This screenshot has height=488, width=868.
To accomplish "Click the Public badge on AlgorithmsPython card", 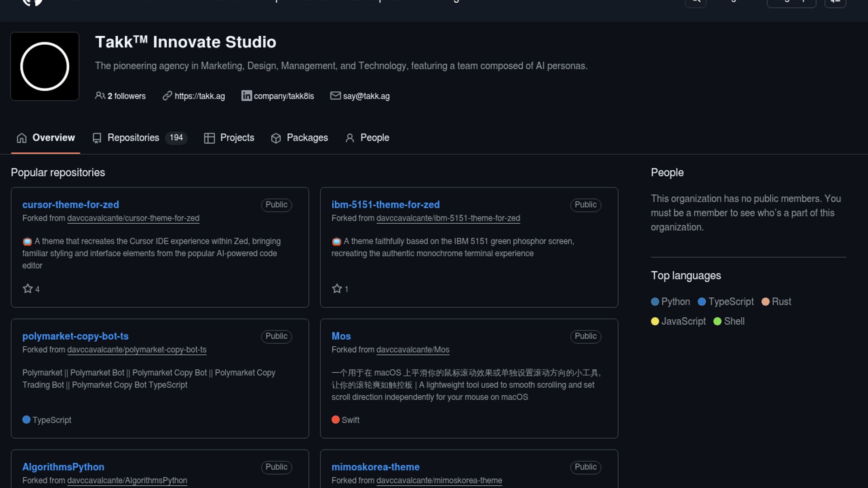I will 277,467.
